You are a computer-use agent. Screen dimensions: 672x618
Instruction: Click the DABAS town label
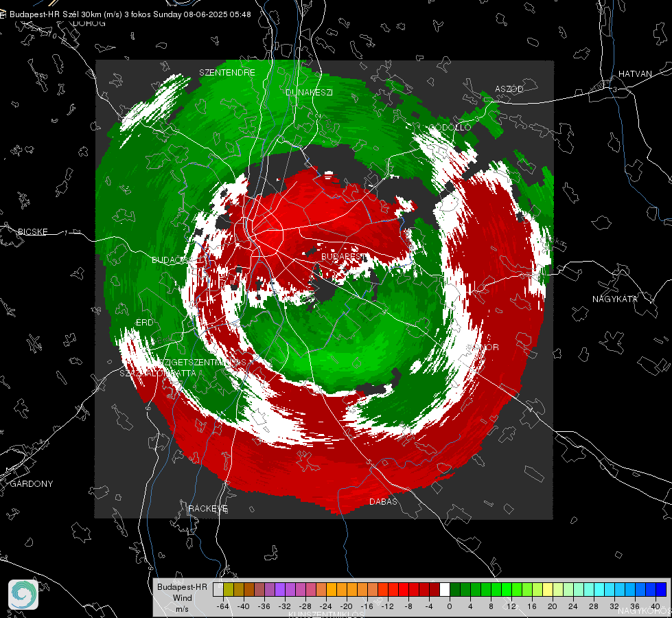tap(383, 502)
